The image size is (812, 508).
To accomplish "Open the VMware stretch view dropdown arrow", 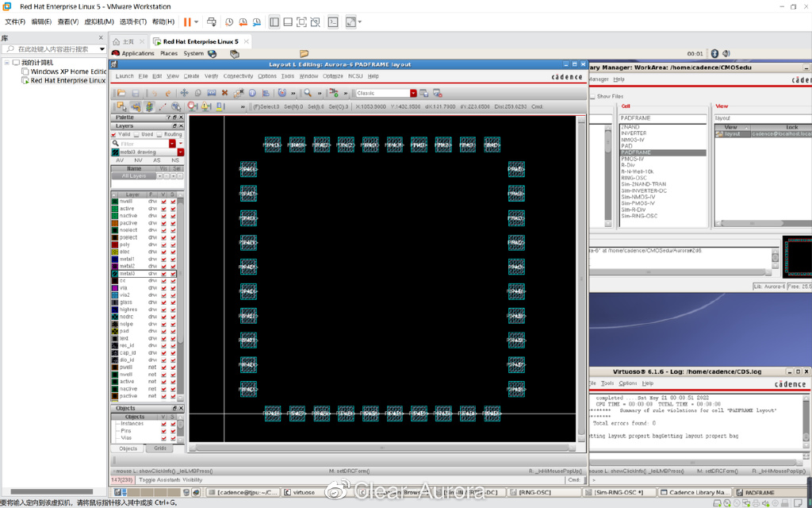I will (x=360, y=21).
